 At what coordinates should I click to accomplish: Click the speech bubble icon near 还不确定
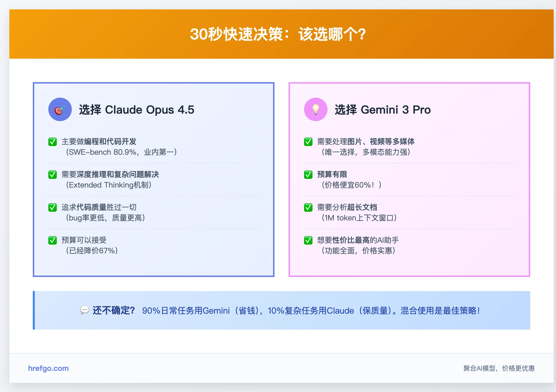84,310
